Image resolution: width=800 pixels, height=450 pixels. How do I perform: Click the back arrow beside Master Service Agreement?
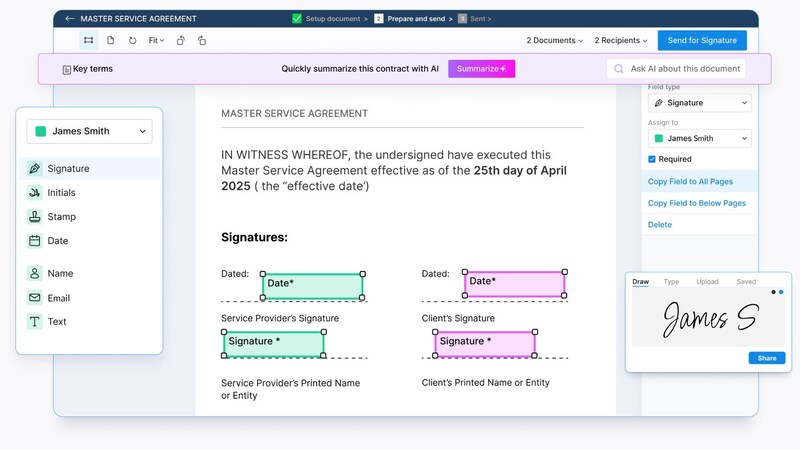[69, 19]
